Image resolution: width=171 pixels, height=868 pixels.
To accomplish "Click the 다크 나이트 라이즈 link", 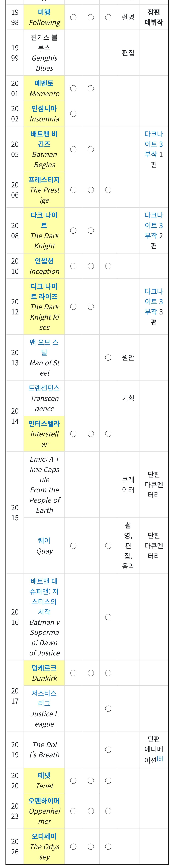I will pyautogui.click(x=44, y=291).
